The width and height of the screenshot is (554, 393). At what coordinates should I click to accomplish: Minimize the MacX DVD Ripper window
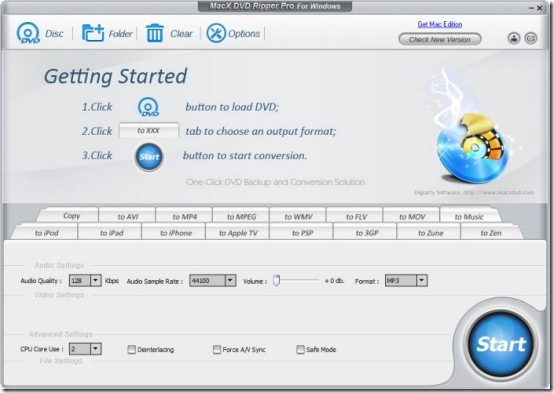[x=531, y=7]
